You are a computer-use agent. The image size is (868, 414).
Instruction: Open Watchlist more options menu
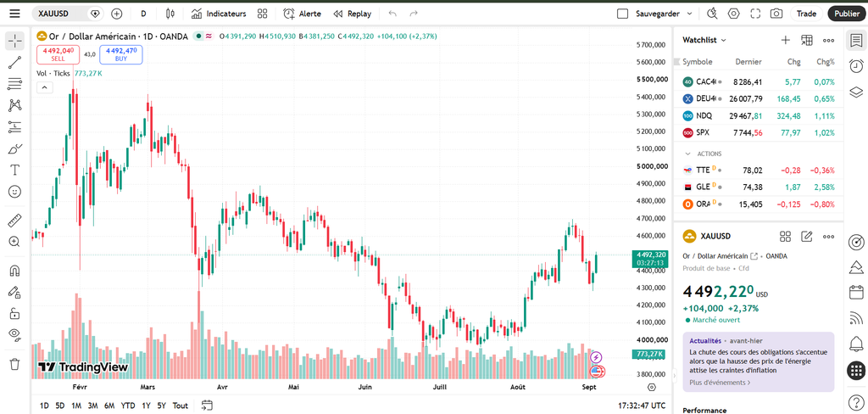[828, 40]
